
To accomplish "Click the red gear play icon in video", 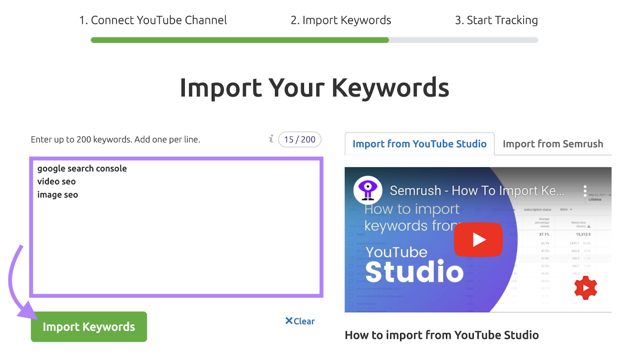I will [x=585, y=288].
